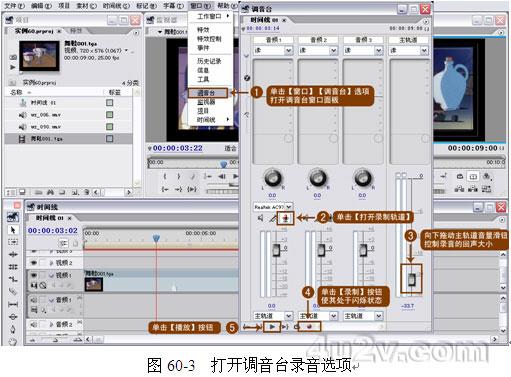
Task: Click the Record button in audio mixer
Action: [310, 327]
